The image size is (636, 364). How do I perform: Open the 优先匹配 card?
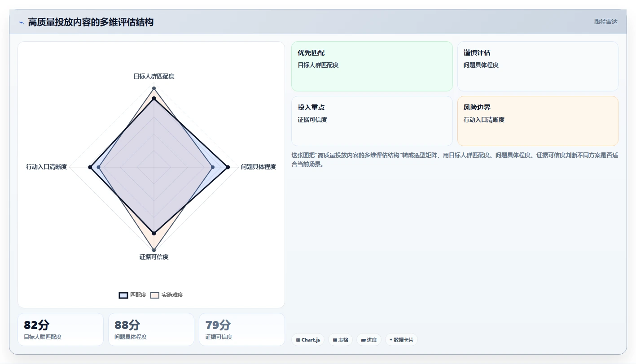click(x=372, y=66)
